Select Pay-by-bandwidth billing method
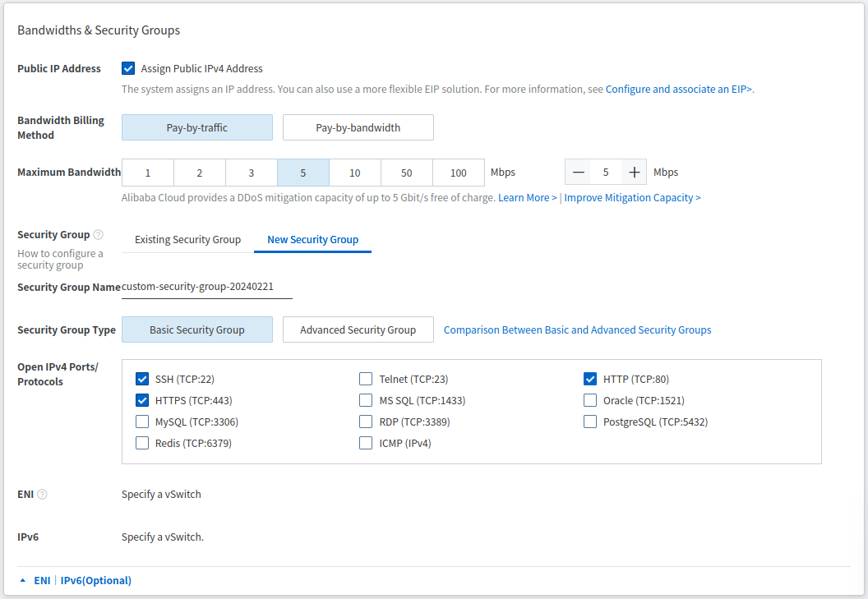 [358, 127]
